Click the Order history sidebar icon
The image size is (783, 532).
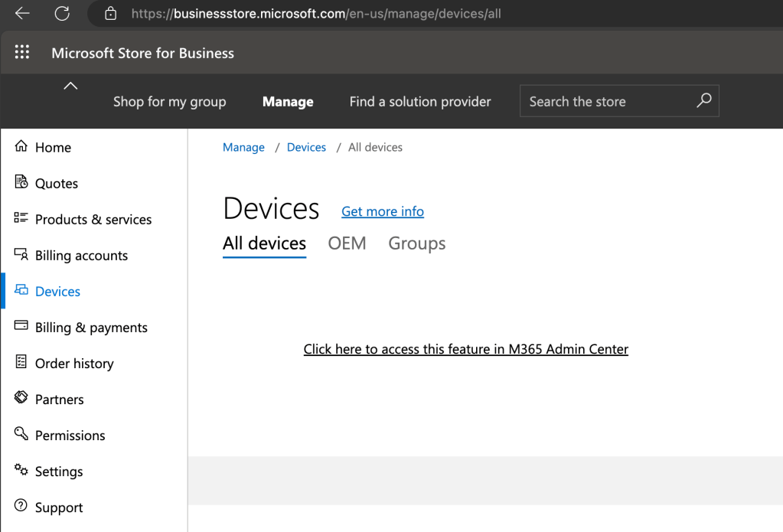tap(21, 363)
